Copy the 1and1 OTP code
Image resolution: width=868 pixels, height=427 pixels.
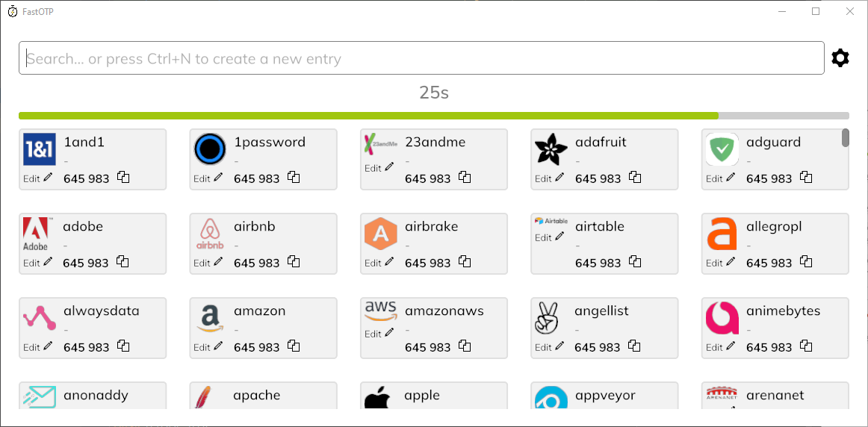pyautogui.click(x=123, y=178)
